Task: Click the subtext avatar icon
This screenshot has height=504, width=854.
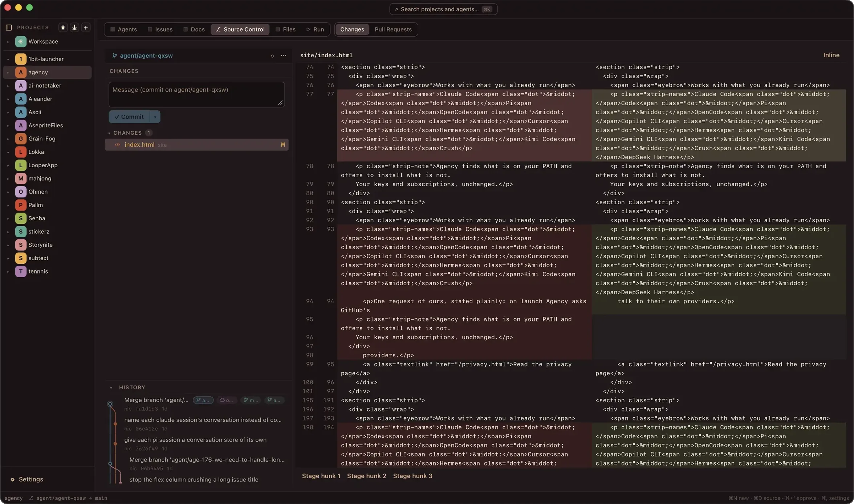Action: click(21, 258)
